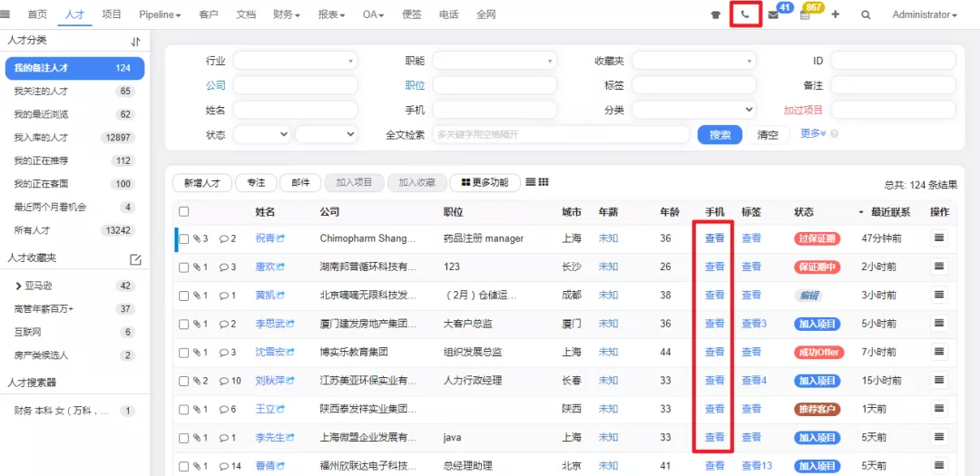Click the search magnifier icon
This screenshot has height=476, width=980.
point(866,15)
